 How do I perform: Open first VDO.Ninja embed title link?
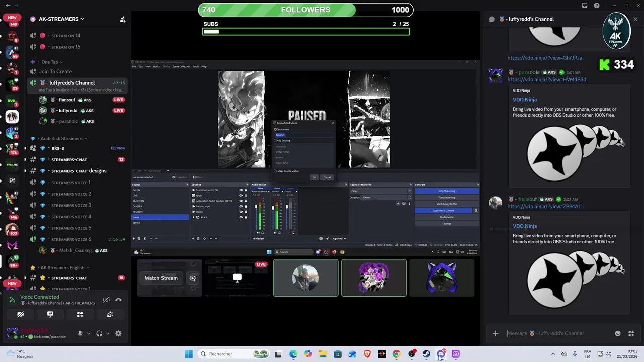[x=525, y=100]
